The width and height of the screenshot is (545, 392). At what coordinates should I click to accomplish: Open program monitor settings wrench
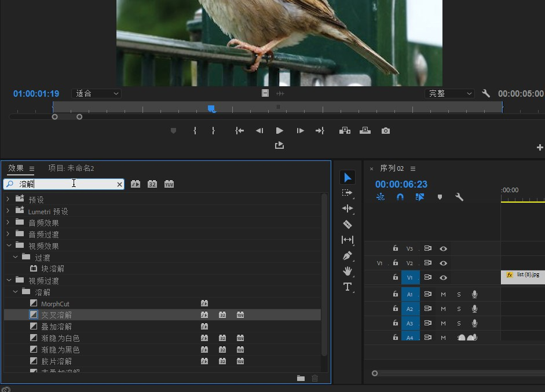point(486,93)
